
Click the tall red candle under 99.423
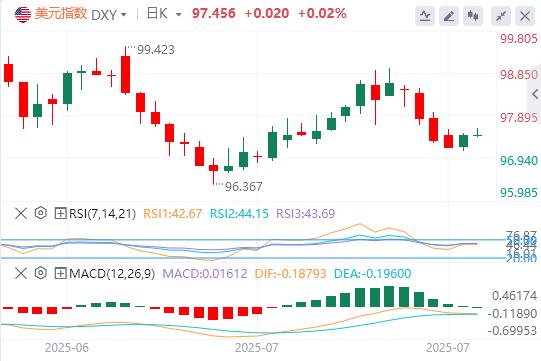[x=126, y=74]
